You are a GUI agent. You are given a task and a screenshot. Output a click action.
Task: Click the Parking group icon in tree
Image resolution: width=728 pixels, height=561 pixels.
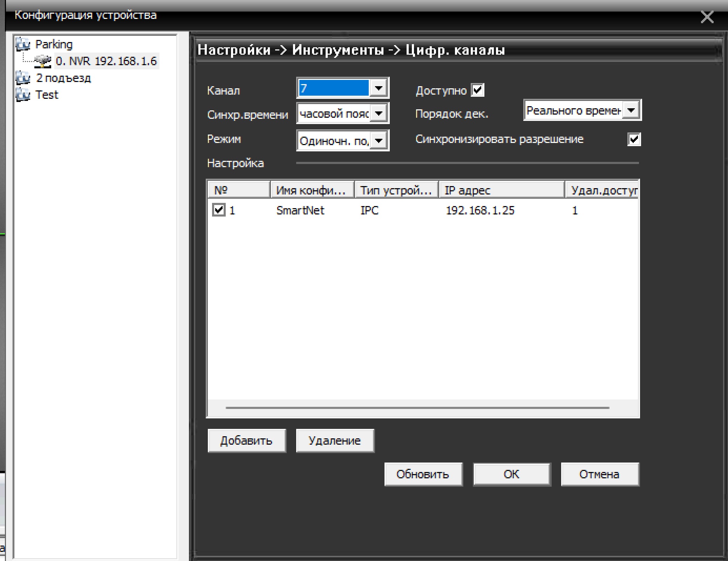(23, 44)
